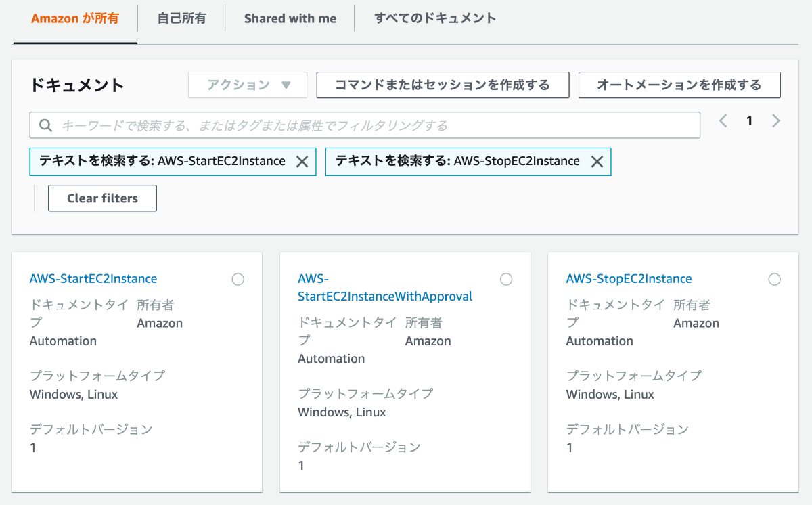Open AWS-StartEC2Instance document link

(x=93, y=278)
